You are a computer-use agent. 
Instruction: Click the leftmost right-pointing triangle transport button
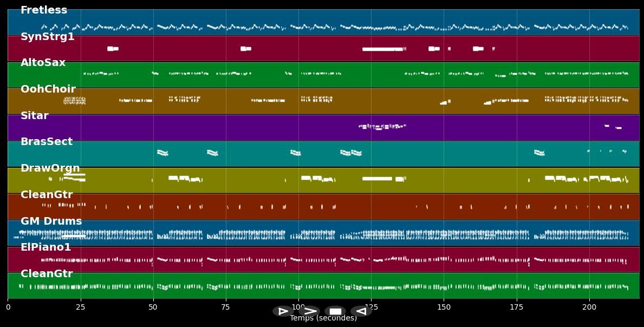coord(283,311)
